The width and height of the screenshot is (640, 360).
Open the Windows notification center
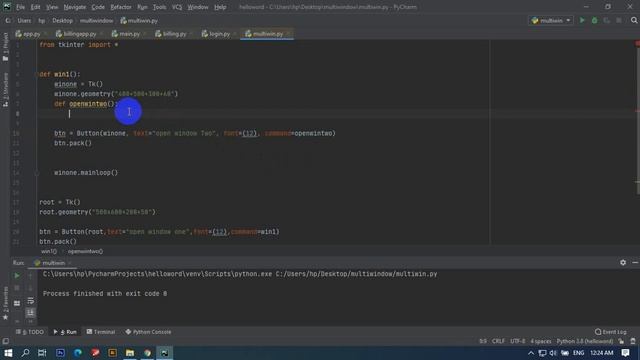[x=625, y=353]
